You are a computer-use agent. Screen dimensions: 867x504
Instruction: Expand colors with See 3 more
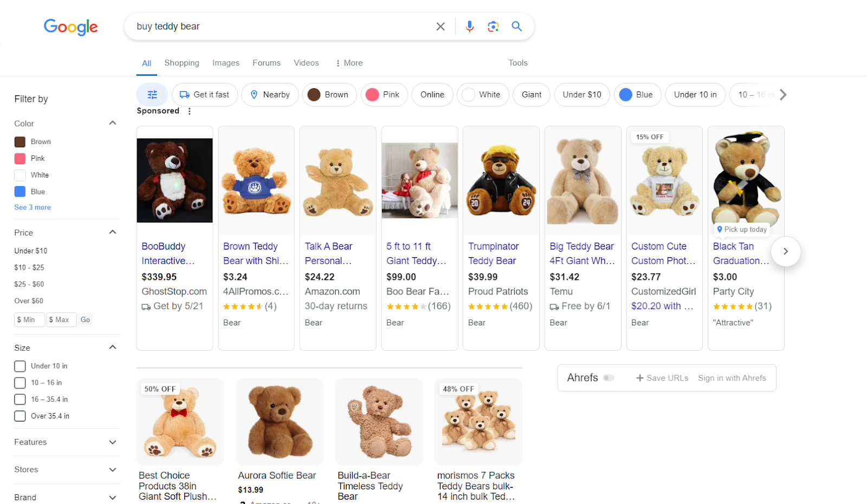pyautogui.click(x=33, y=207)
